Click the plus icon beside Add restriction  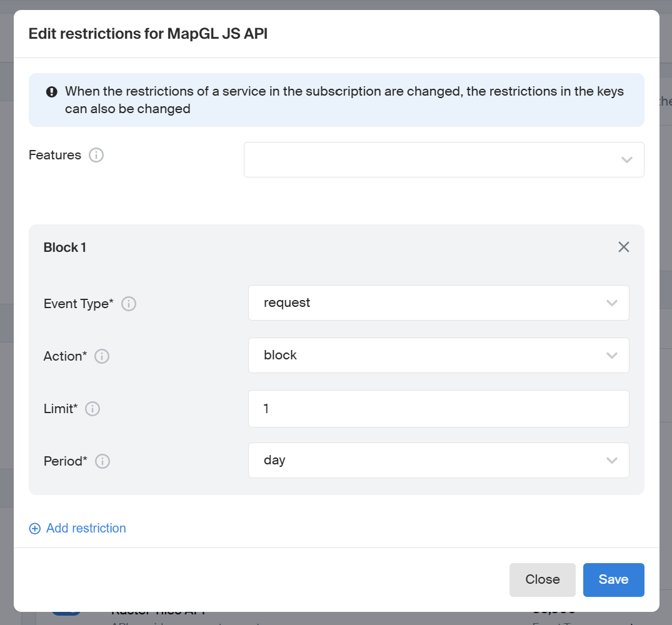[x=34, y=529]
